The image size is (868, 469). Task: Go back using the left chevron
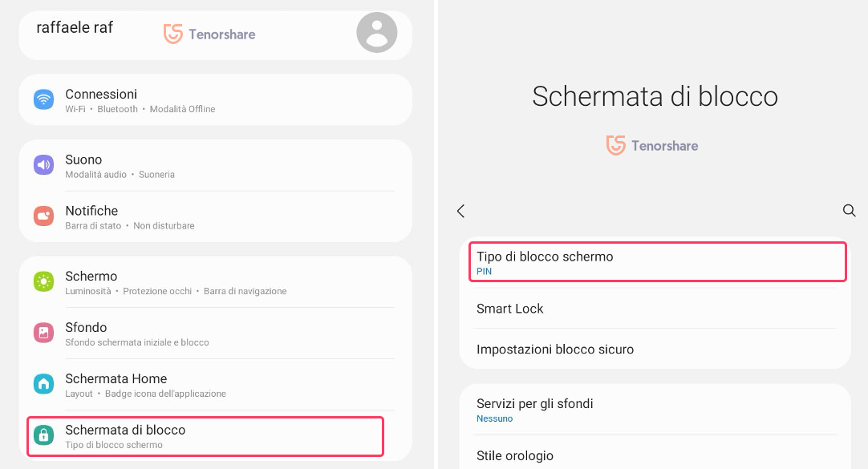click(460, 211)
